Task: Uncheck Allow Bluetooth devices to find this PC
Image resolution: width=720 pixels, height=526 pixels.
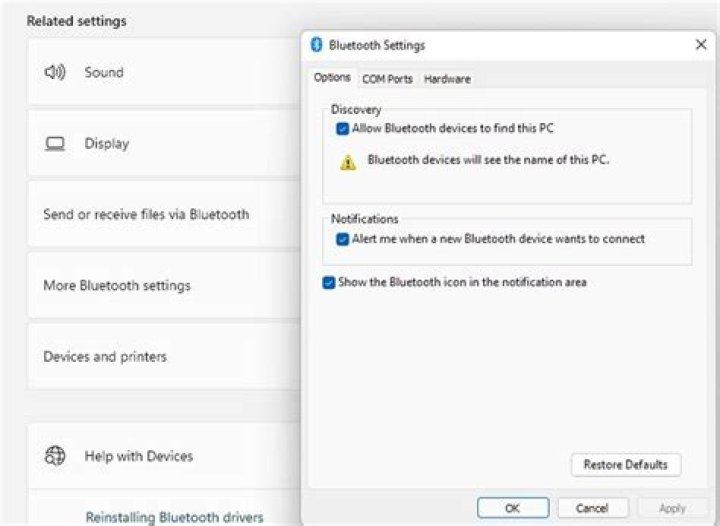Action: [x=343, y=128]
